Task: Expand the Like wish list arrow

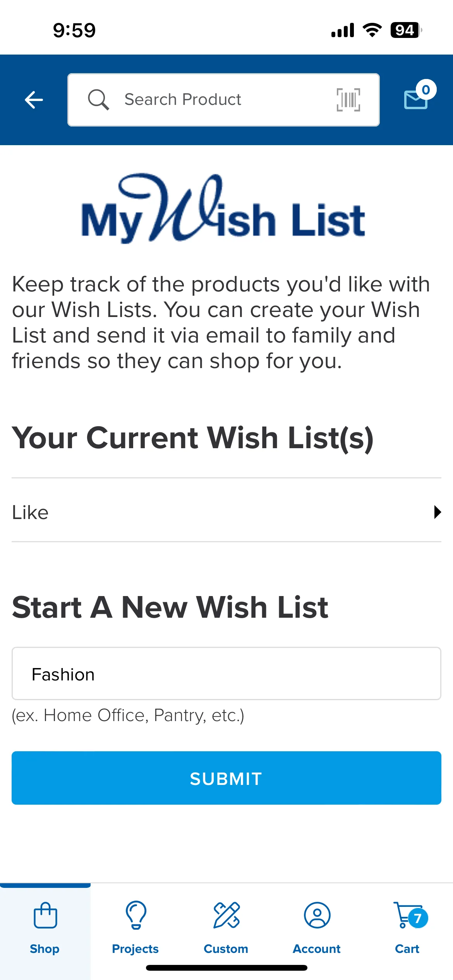Action: (x=438, y=512)
